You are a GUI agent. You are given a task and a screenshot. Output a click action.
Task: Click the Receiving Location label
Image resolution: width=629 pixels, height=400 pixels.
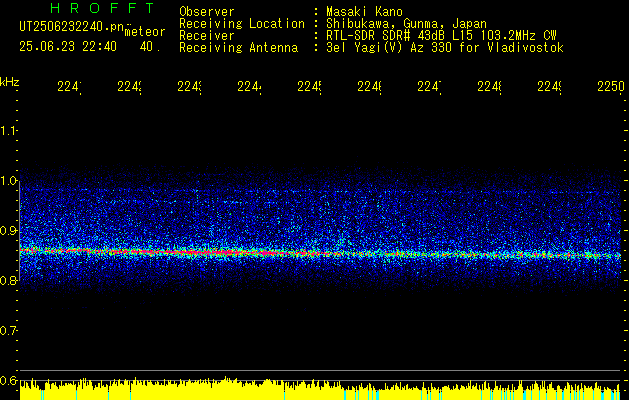click(242, 23)
